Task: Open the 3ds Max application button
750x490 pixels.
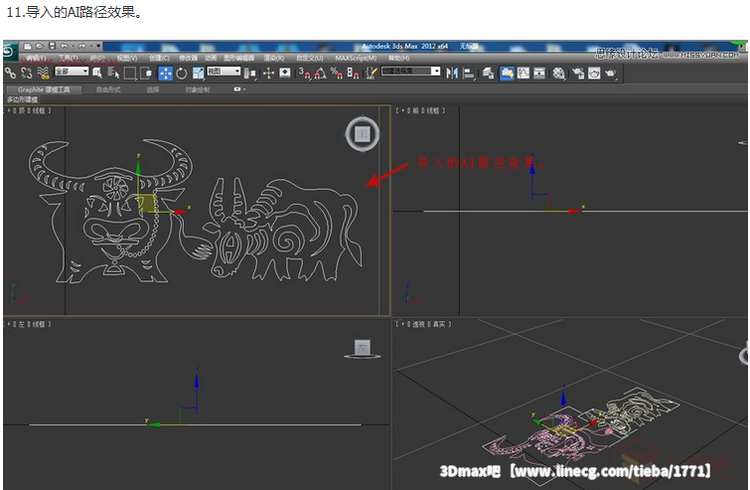Action: [10, 52]
